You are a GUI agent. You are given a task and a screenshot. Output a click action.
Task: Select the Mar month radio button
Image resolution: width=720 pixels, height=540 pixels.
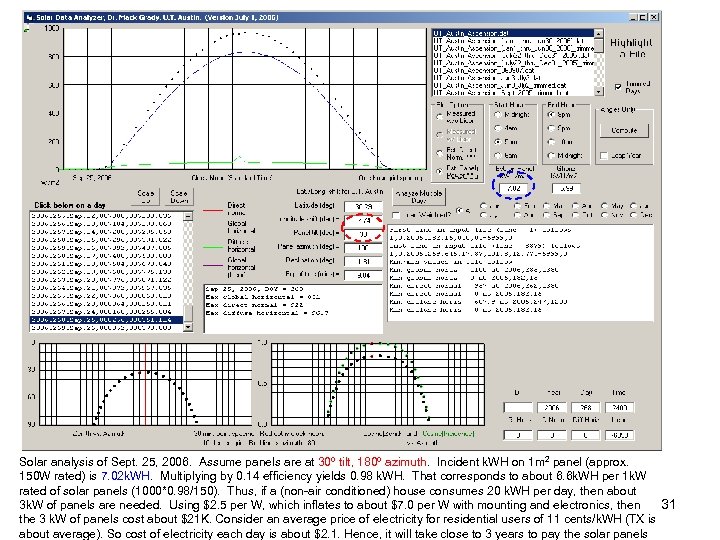pyautogui.click(x=546, y=206)
